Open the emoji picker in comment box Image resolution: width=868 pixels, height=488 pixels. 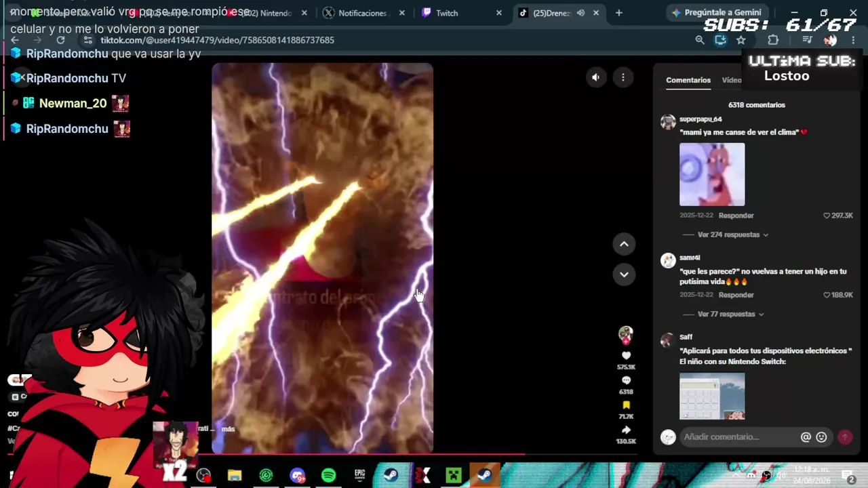click(x=821, y=437)
